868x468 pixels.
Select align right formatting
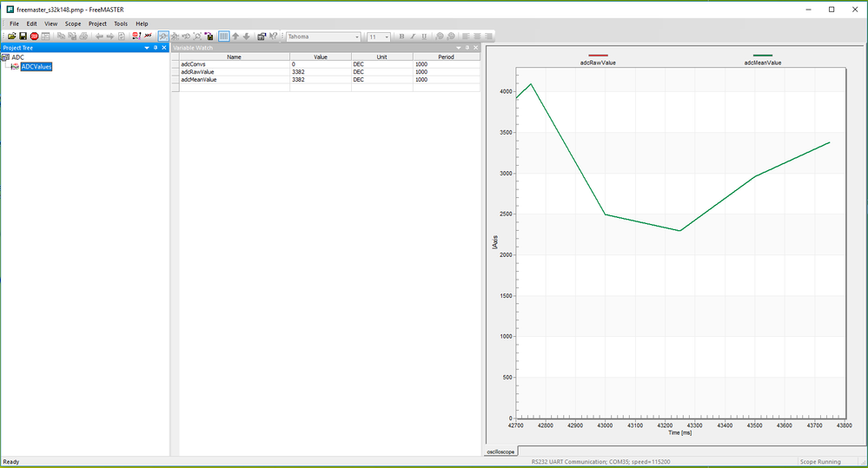pos(488,36)
